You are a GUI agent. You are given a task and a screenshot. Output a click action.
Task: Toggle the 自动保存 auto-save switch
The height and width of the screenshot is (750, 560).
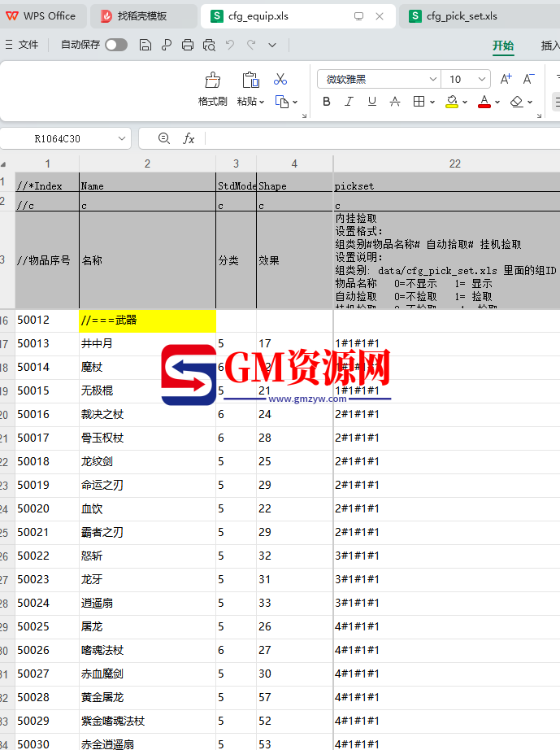115,45
